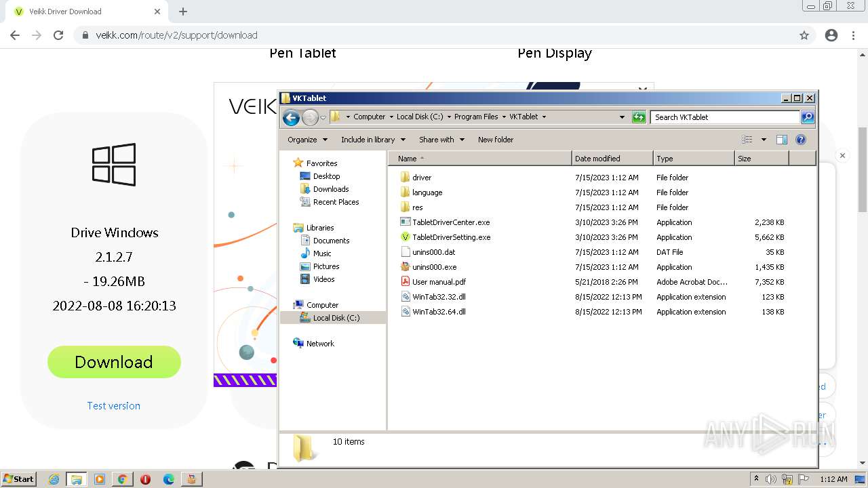The image size is (868, 488).
Task: Refresh the VKTablet folder view
Action: point(639,117)
